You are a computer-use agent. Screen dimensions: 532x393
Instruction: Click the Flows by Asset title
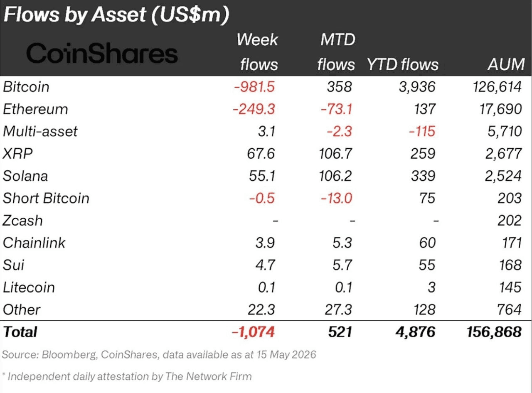116,15
